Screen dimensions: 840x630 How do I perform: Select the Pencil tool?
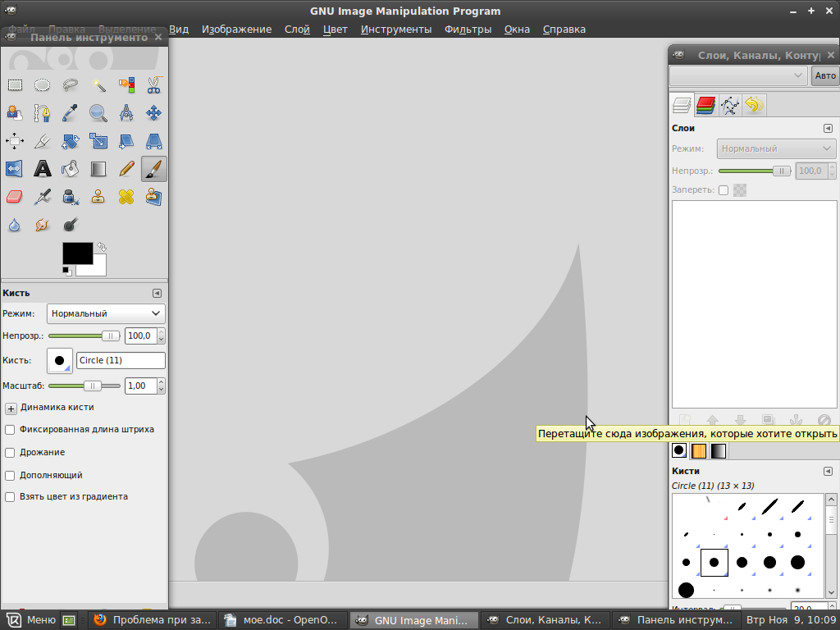pyautogui.click(x=126, y=169)
